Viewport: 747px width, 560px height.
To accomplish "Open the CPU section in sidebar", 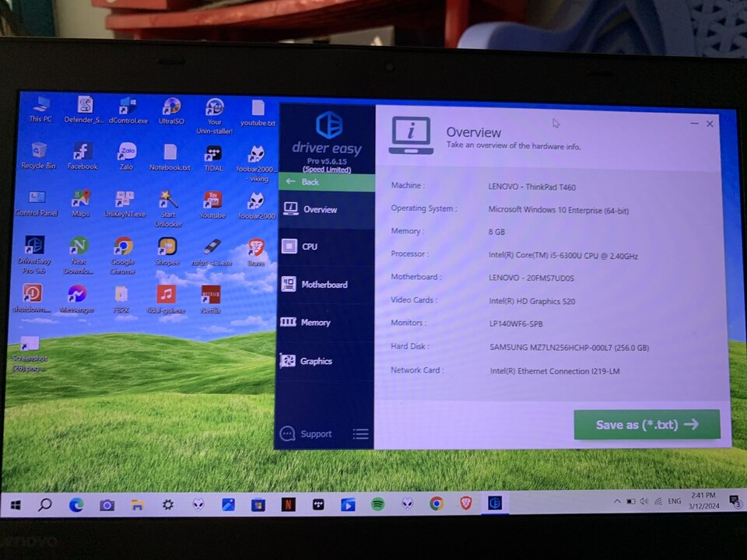I will 326,247.
